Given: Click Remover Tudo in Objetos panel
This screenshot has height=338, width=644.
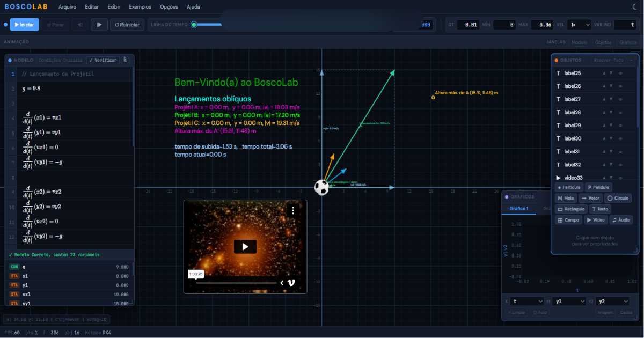Looking at the screenshot, I should [609, 61].
